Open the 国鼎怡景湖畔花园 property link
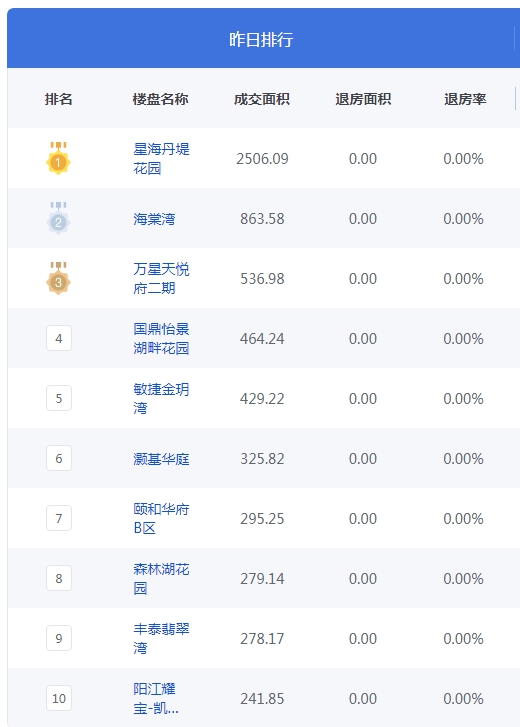Viewport: 520px width, 727px height. pos(161,338)
